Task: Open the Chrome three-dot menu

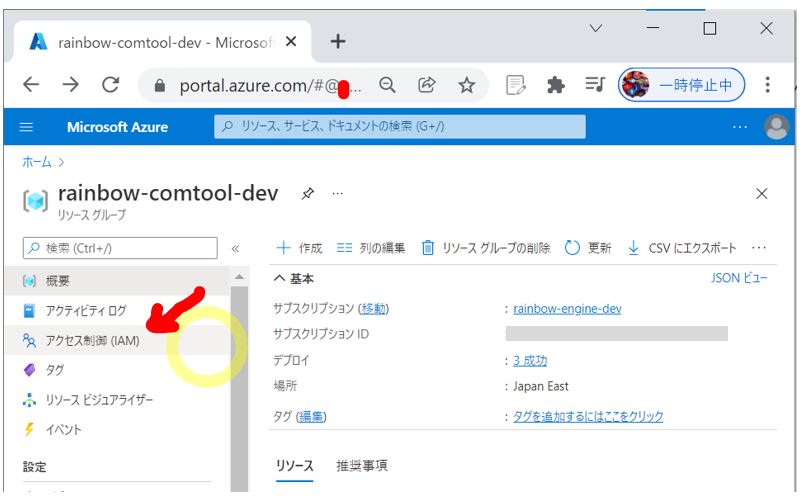Action: pyautogui.click(x=768, y=85)
